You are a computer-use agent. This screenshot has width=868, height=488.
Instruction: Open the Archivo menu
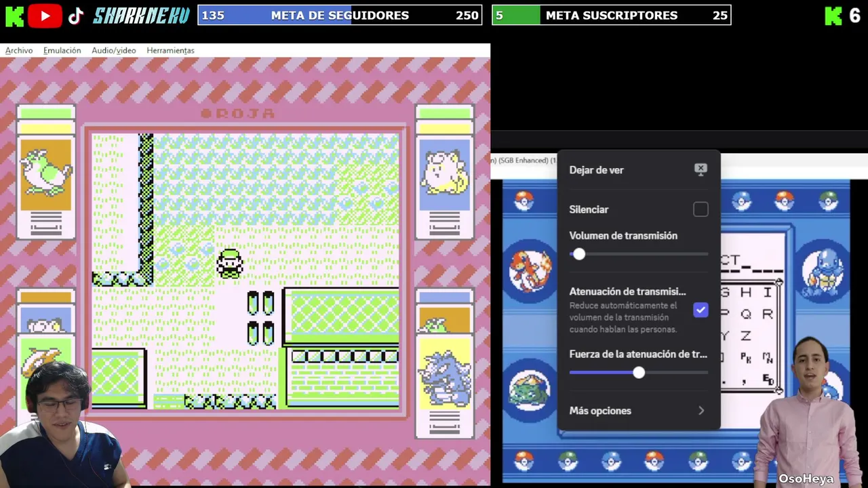point(19,50)
